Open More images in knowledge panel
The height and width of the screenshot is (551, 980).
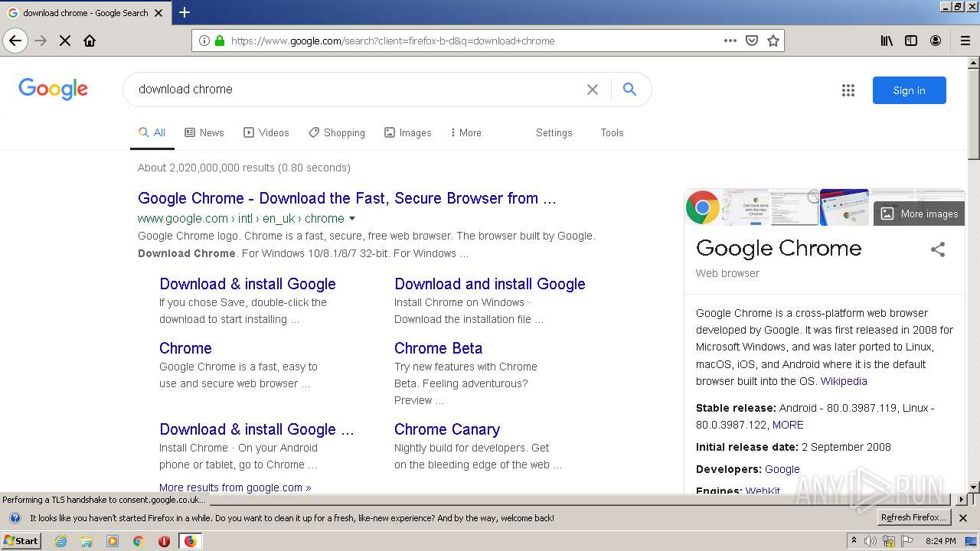[x=919, y=214]
